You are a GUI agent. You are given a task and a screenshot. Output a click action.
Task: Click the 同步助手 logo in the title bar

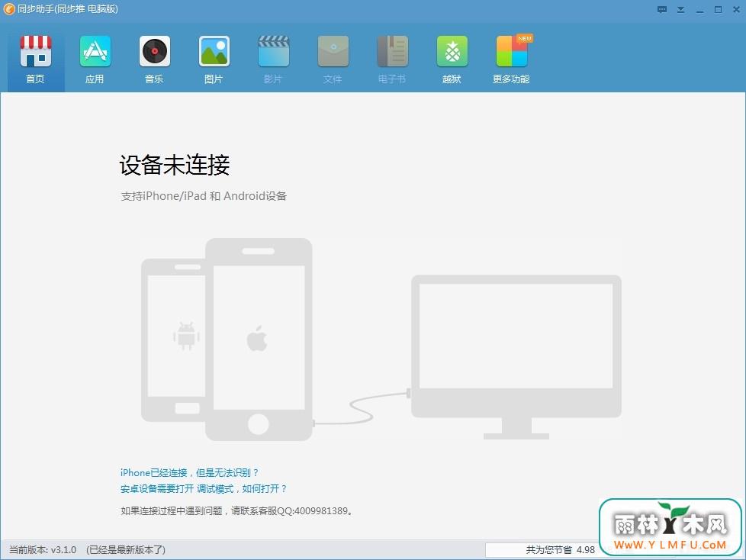(9, 9)
